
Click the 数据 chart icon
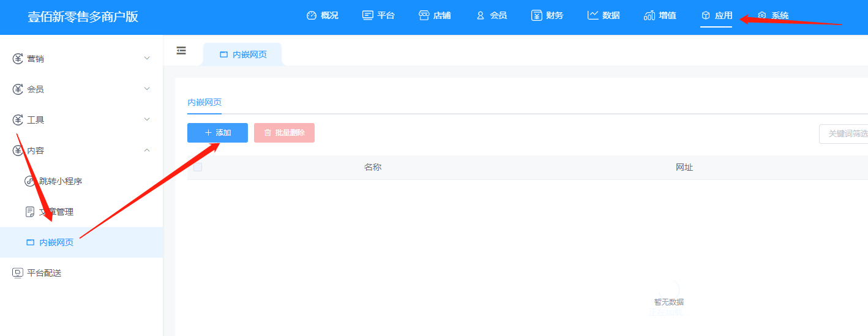click(593, 15)
